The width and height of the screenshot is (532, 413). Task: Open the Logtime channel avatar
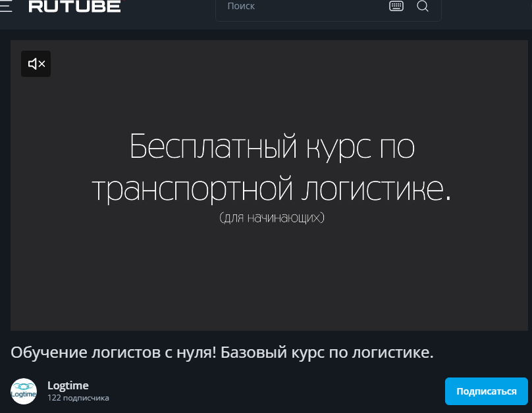click(24, 391)
